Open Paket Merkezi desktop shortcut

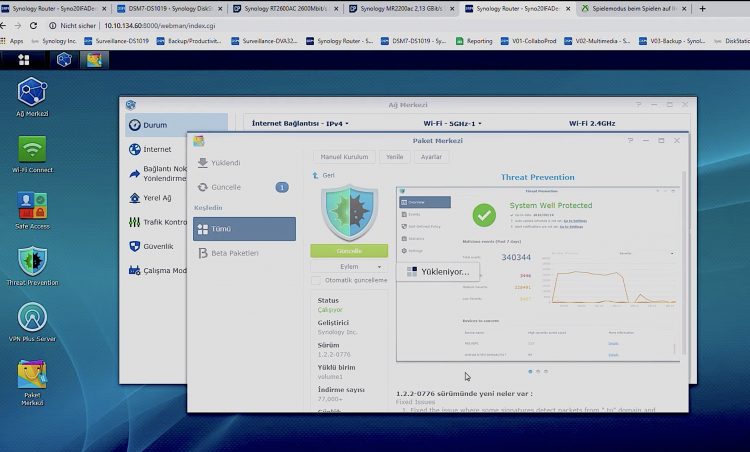32,383
